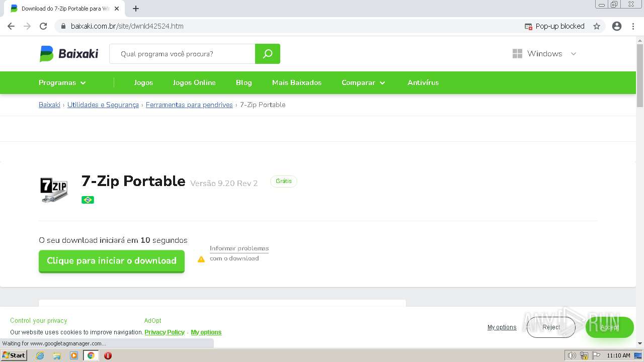Click the Pop-up blocked indicator
The height and width of the screenshot is (362, 644).
tap(554, 26)
